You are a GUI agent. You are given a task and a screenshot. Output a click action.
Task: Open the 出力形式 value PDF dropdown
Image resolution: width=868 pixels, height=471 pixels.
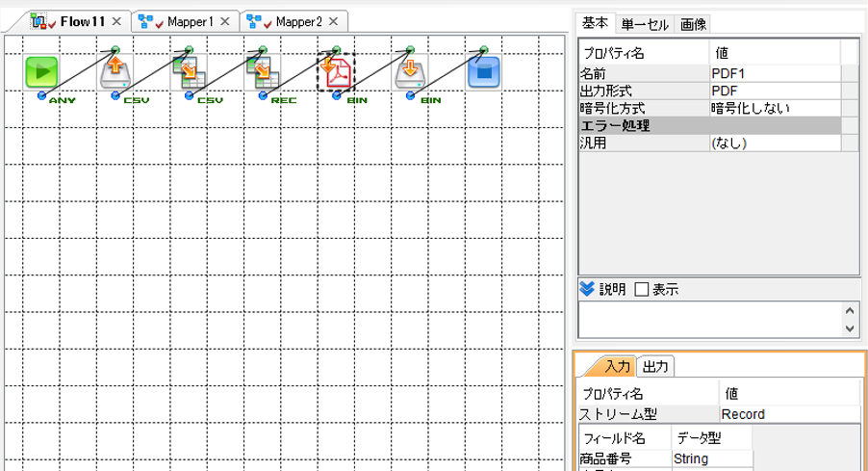[775, 91]
